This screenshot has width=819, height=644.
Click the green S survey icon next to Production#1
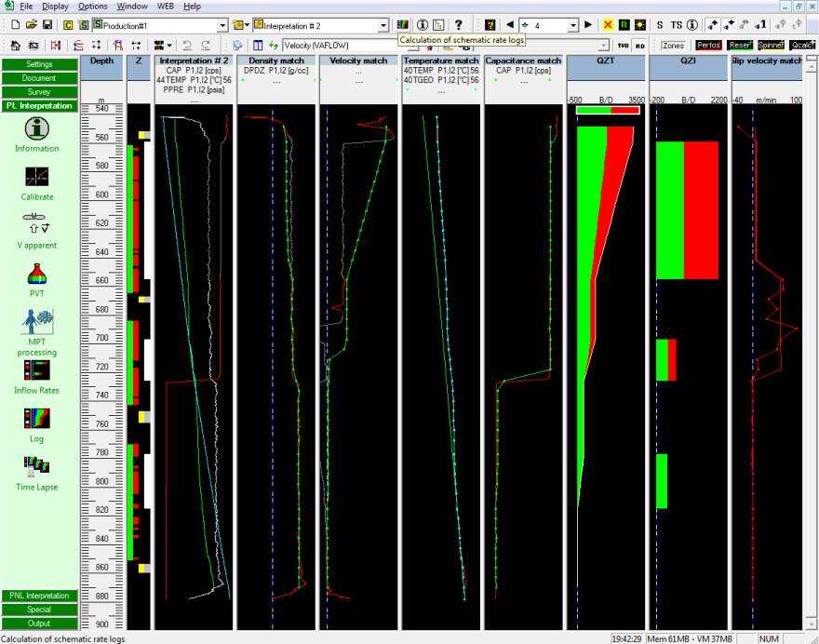84,25
